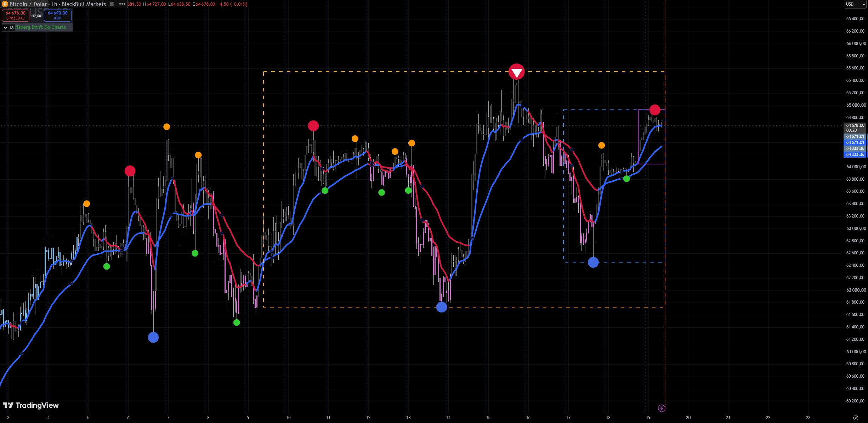Viewport: 868px width, 423px height.
Task: Click the Bitcoin symbol logo icon
Action: tap(5, 4)
